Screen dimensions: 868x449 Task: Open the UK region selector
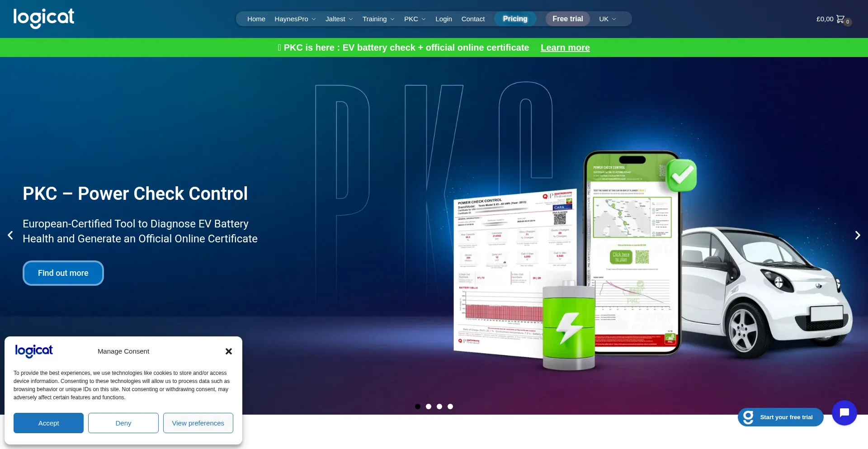(x=608, y=19)
